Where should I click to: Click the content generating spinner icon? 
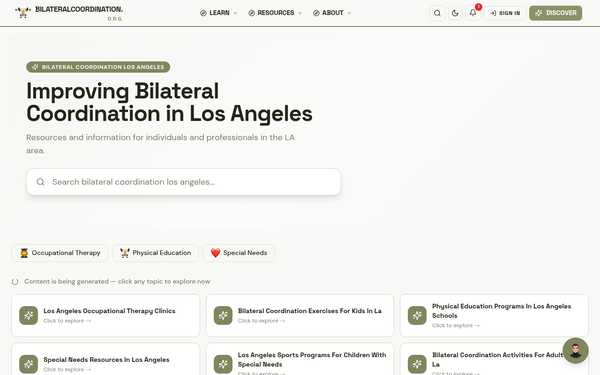[15, 282]
